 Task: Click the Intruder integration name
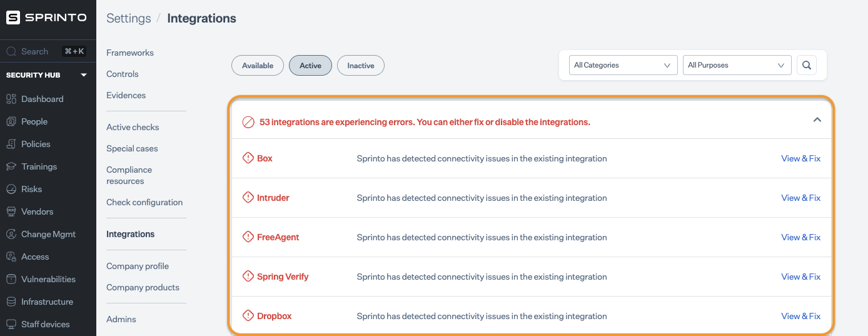273,198
